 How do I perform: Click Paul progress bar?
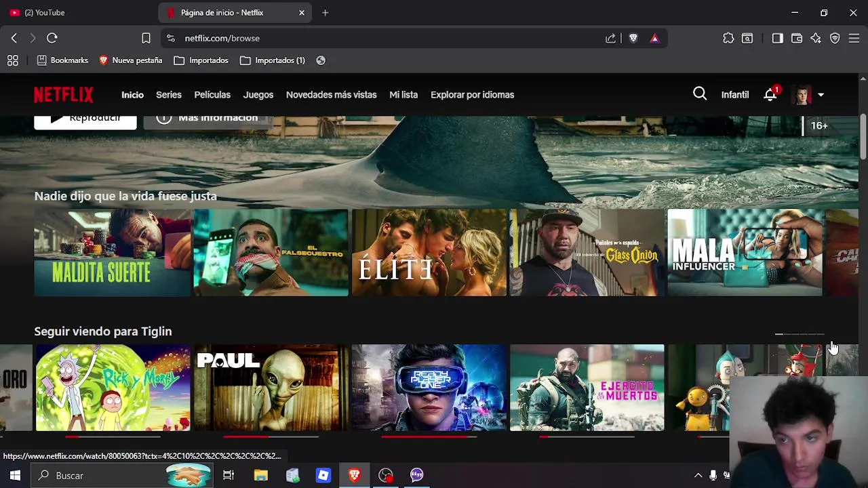[271, 437]
